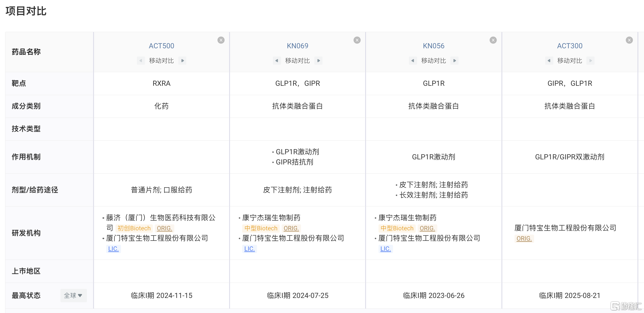Image resolution: width=644 pixels, height=313 pixels.
Task: Select 厦门特宝生物工程股份有限公司 in ACT500 column
Action: click(x=157, y=238)
